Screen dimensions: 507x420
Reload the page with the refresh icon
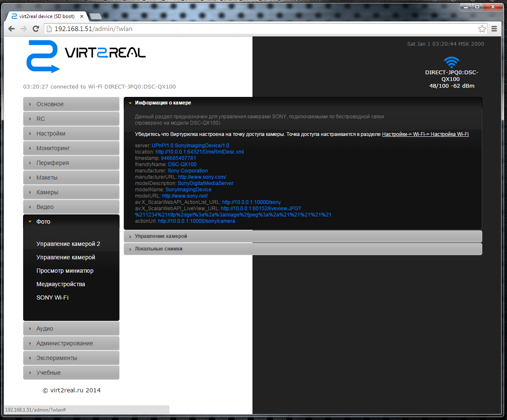click(x=36, y=29)
